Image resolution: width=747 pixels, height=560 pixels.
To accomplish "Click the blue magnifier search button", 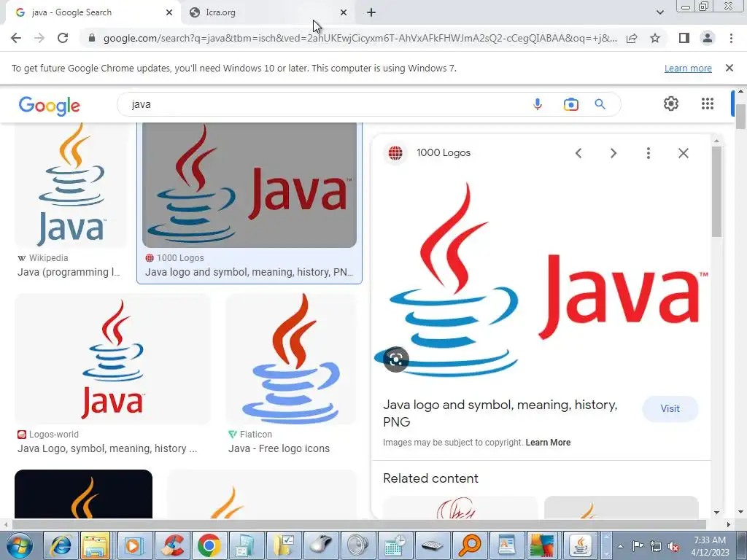I will [600, 104].
